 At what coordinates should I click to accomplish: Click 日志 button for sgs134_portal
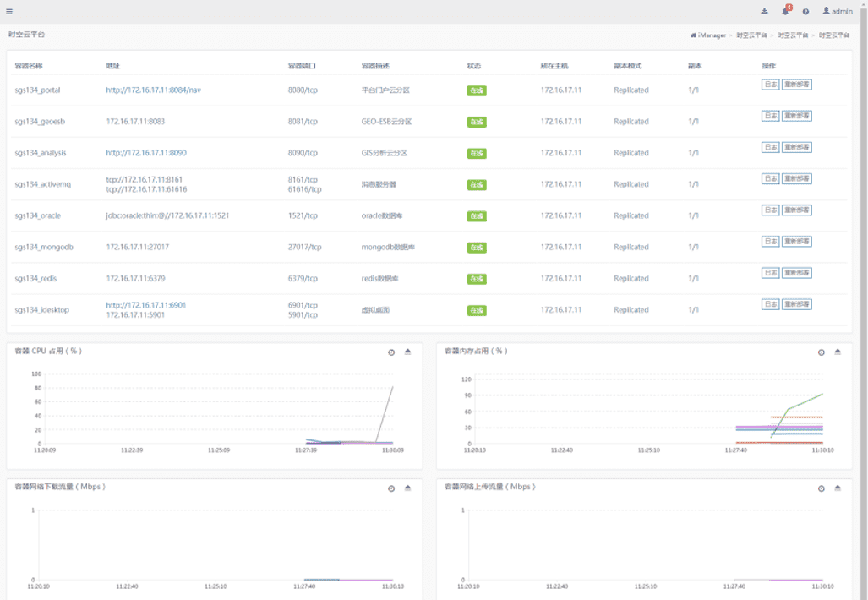[770, 85]
